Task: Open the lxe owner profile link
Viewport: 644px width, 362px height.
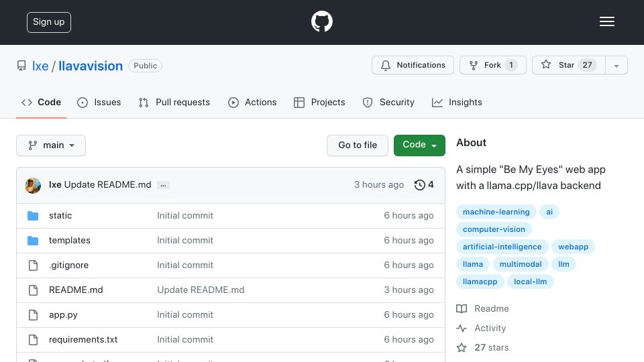Action: 40,66
